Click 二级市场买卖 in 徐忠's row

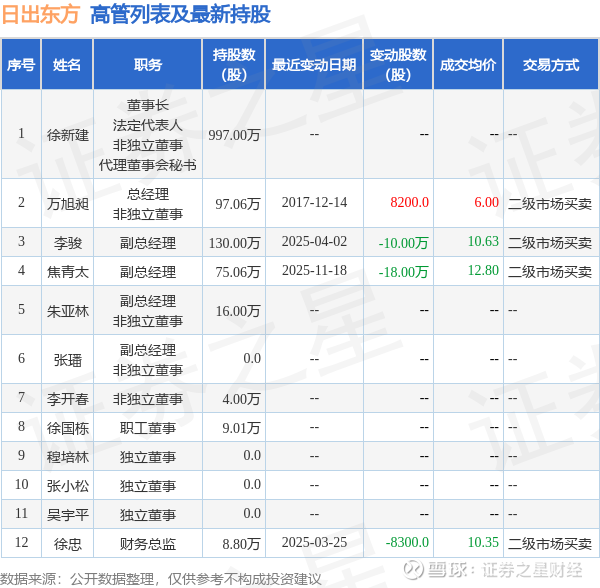[x=550, y=544]
